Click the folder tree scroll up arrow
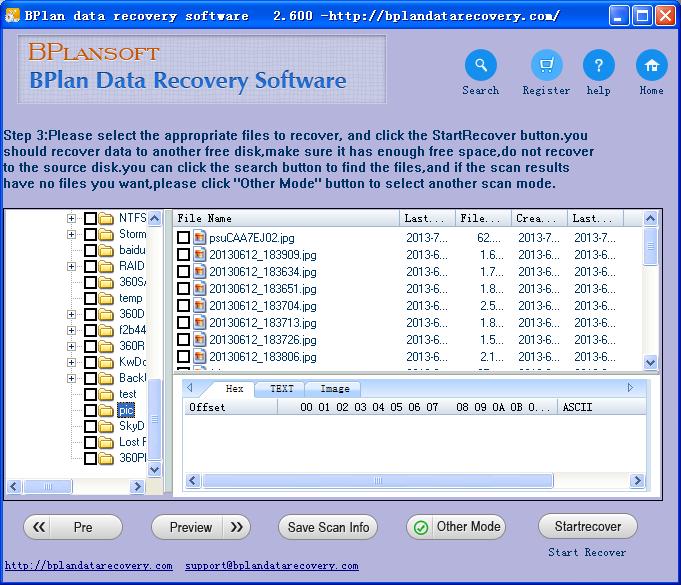This screenshot has height=585, width=681. coord(155,218)
